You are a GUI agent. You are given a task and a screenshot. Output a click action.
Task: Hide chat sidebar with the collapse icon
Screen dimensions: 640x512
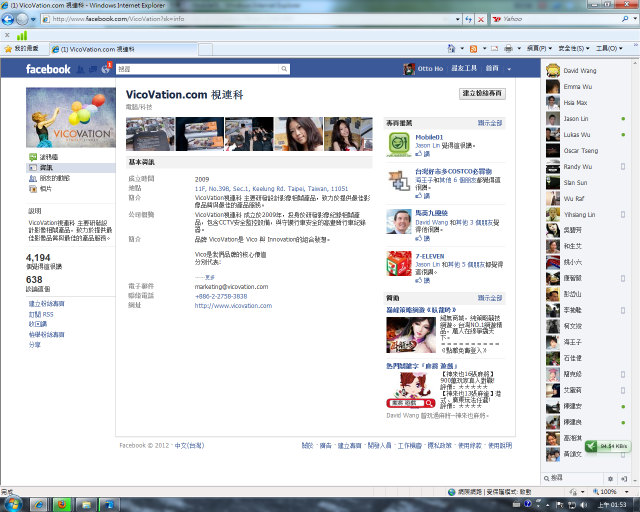point(624,479)
